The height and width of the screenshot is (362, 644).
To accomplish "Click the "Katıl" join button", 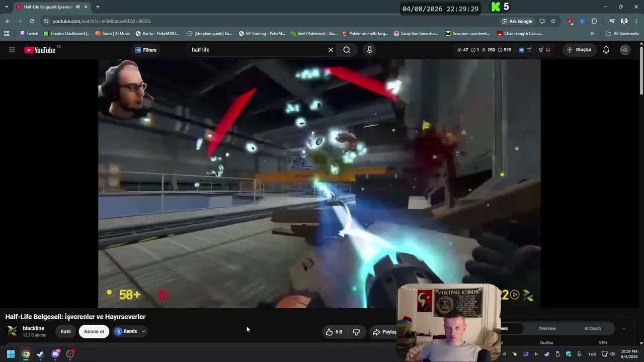I will (66, 331).
